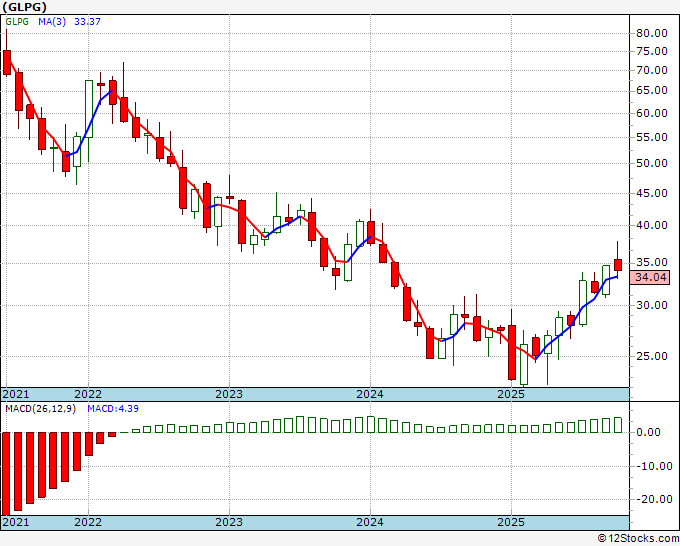Image resolution: width=680 pixels, height=546 pixels.
Task: Click the 2025 label on MACD timeline
Action: tap(511, 522)
